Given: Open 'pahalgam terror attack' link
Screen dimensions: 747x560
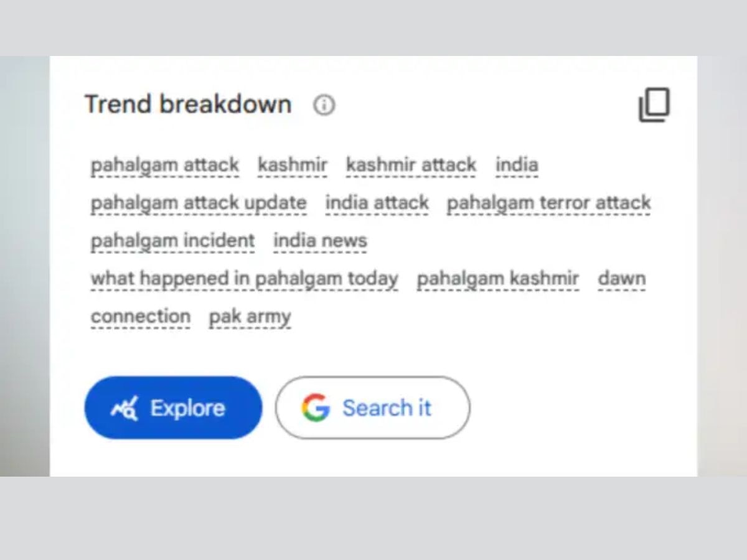Looking at the screenshot, I should point(549,203).
